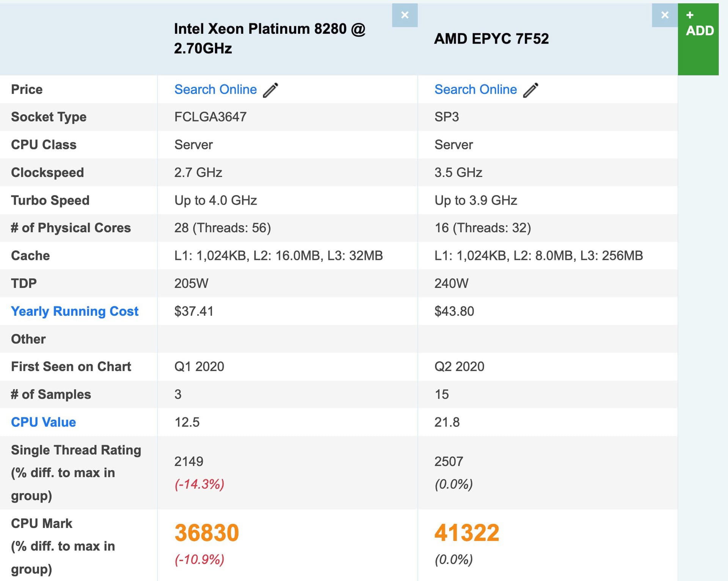Screen dimensions: 728x581
Task: Open the Yearly Running Cost link
Action: 75,311
